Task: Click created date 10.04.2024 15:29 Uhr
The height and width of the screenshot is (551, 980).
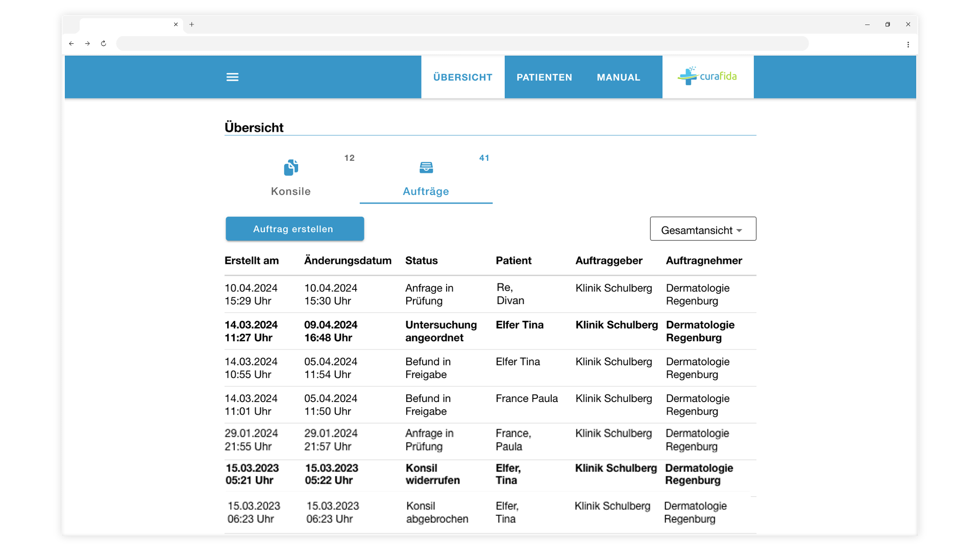Action: coord(251,294)
